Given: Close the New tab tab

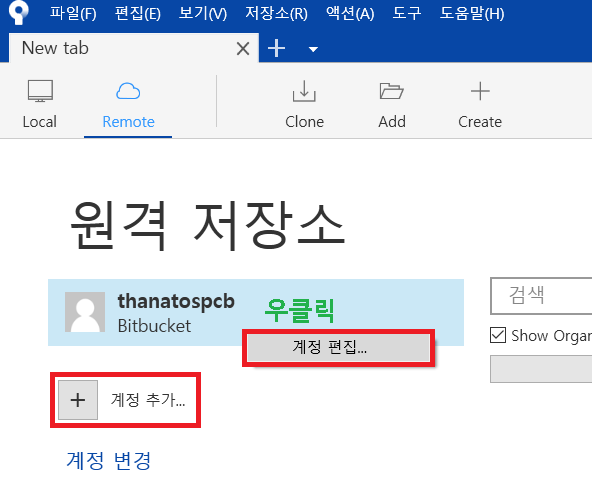Looking at the screenshot, I should click(243, 49).
